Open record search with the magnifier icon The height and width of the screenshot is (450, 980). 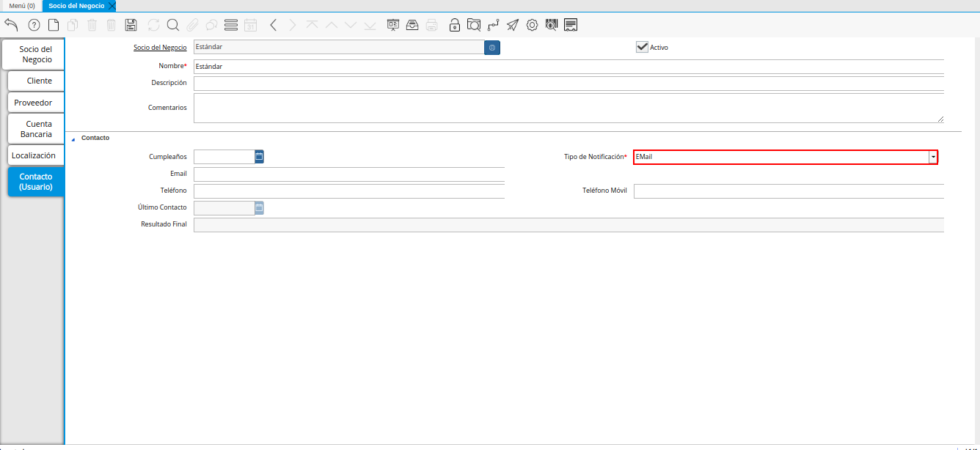[x=173, y=25]
